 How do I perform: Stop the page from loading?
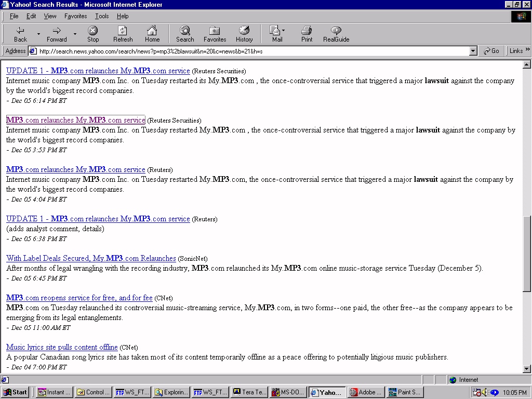point(93,34)
